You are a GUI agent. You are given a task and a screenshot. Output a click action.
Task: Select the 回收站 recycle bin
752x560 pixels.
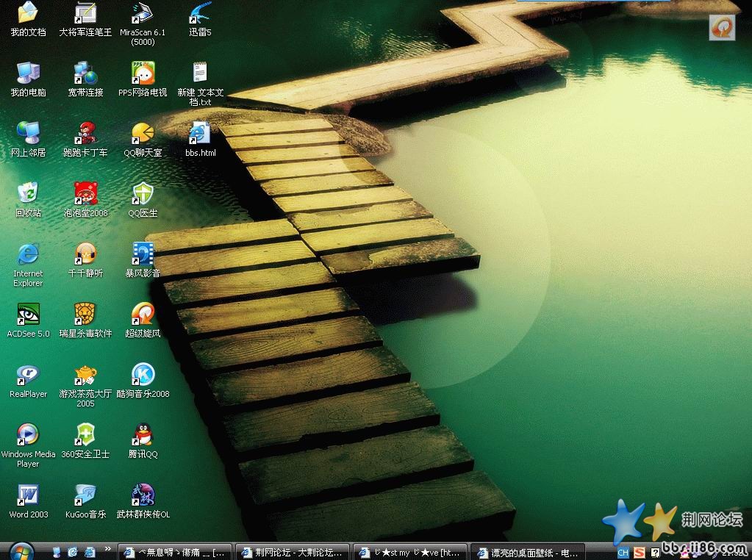pyautogui.click(x=28, y=193)
